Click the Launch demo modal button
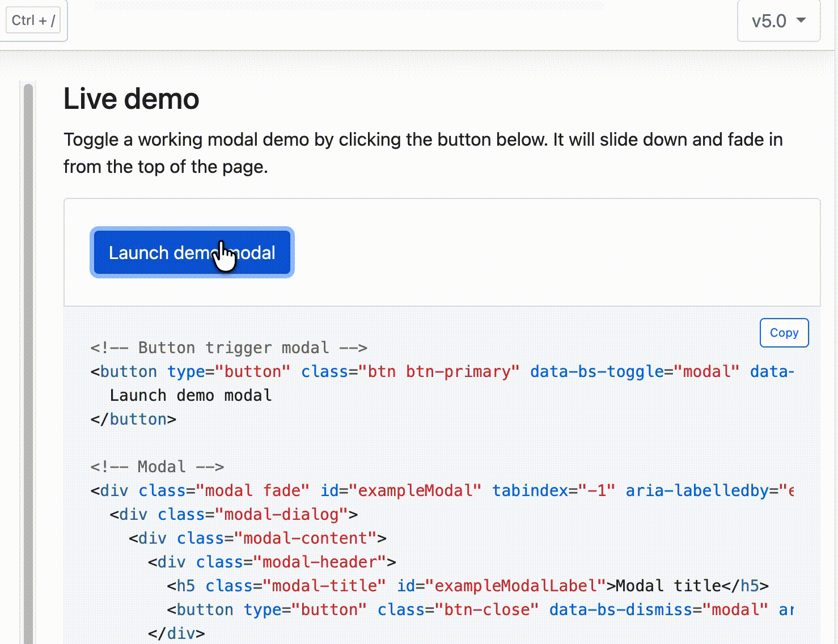The height and width of the screenshot is (644, 838). pyautogui.click(x=192, y=252)
